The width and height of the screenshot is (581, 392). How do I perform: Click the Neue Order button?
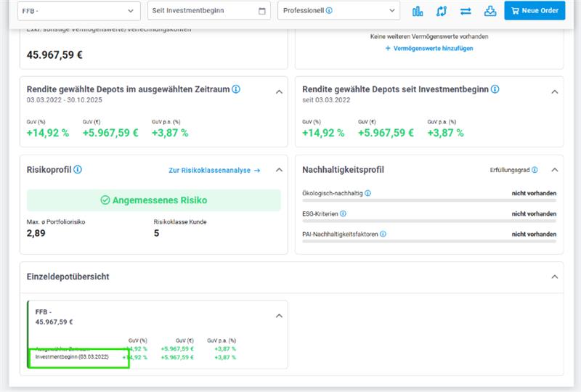click(535, 11)
